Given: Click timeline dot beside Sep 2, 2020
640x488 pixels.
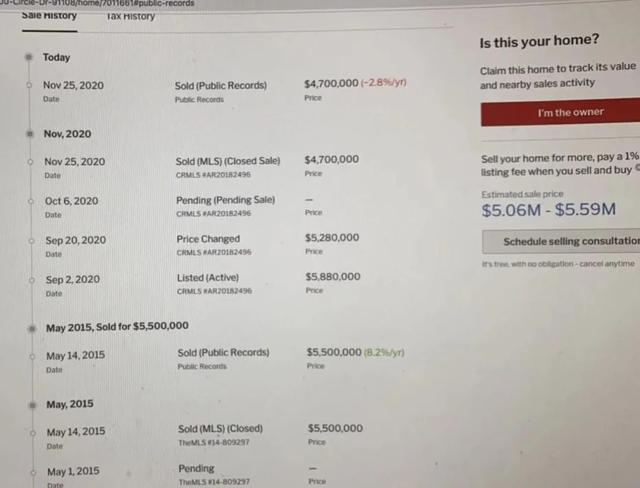Looking at the screenshot, I should coord(32,280).
